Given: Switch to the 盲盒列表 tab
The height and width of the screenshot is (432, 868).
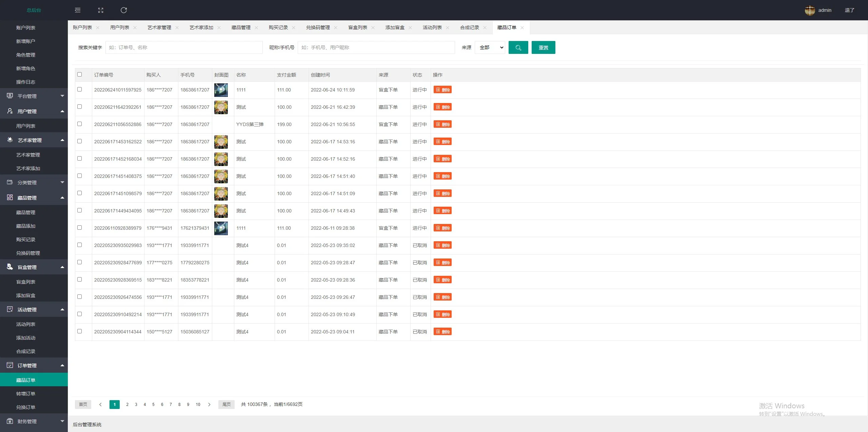Looking at the screenshot, I should point(358,27).
